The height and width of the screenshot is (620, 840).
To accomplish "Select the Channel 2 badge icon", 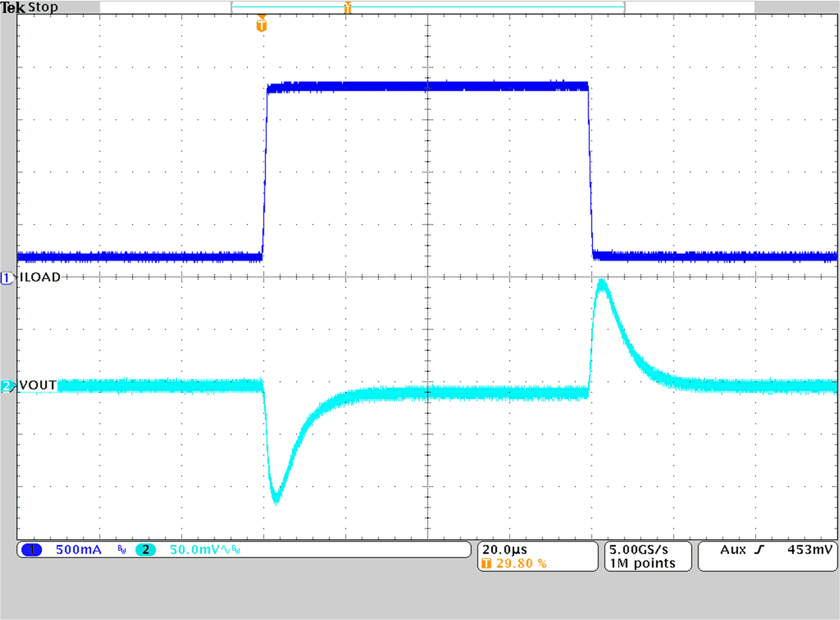I will point(145,549).
